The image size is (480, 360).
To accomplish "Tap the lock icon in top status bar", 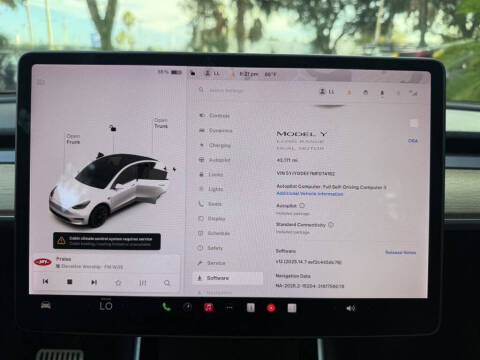I will pyautogui.click(x=193, y=73).
